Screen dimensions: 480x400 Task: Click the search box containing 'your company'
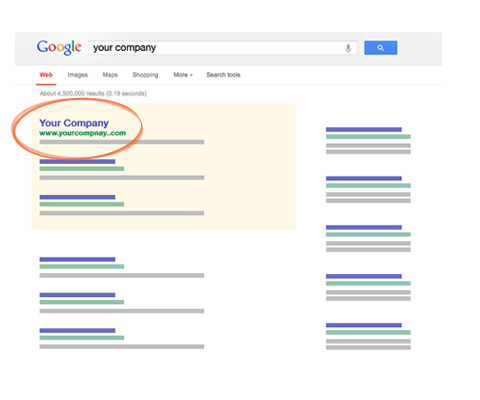coord(223,48)
